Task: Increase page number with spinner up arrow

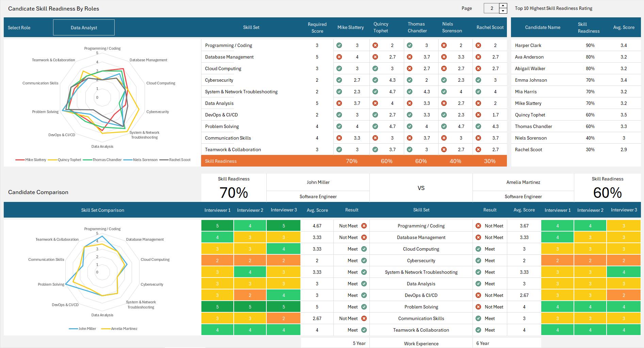Action: click(503, 6)
